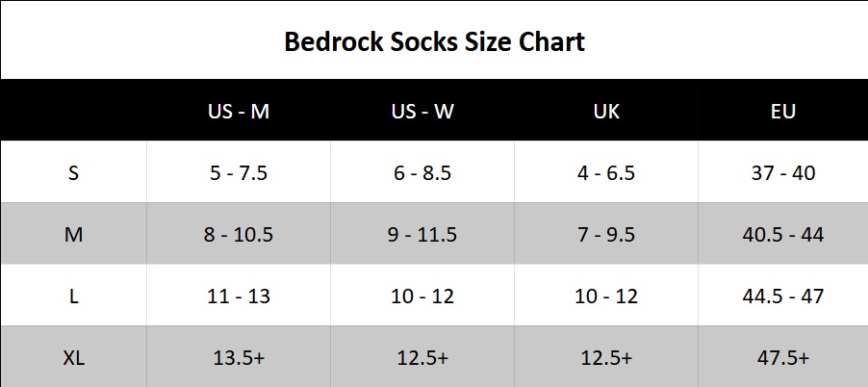
Task: Click the Bedrock Socks Size Chart title
Action: point(434,42)
